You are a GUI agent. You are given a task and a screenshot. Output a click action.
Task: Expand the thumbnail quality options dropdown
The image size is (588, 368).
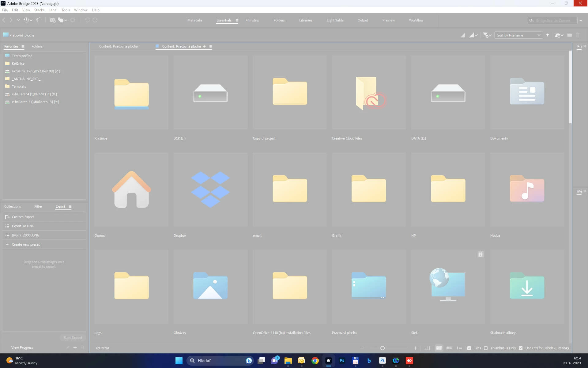click(476, 36)
